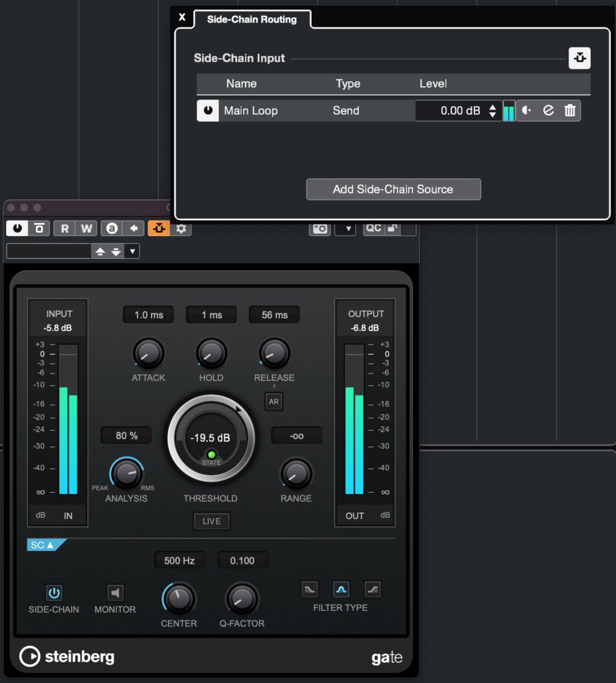Toggle Write automation (W) button
The width and height of the screenshot is (616, 683).
(x=86, y=228)
